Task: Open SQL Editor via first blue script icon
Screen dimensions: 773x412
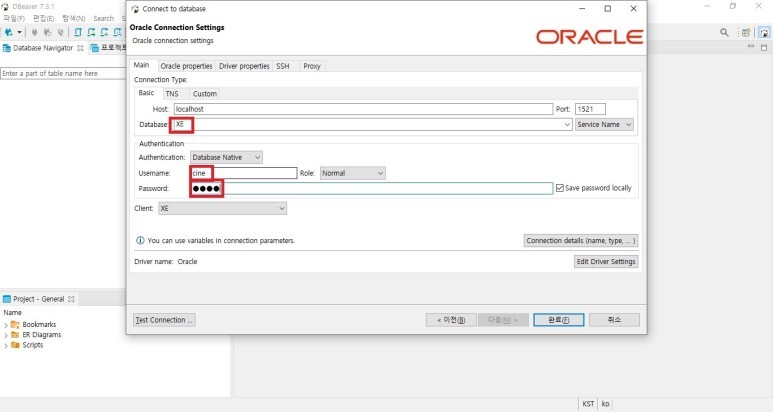Action: pos(78,33)
